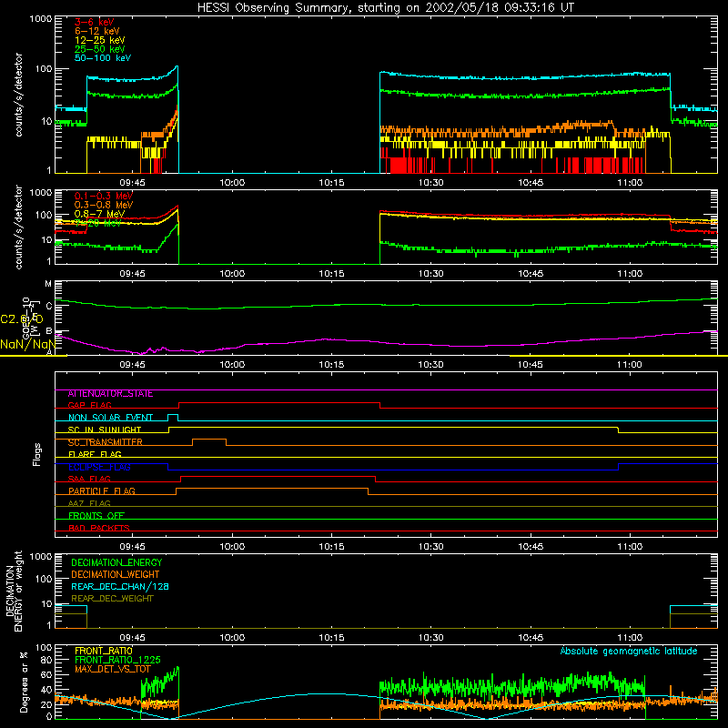The width and height of the screenshot is (728, 728).
Task: Click the PARTICLE_FLAG label
Action: tap(102, 491)
